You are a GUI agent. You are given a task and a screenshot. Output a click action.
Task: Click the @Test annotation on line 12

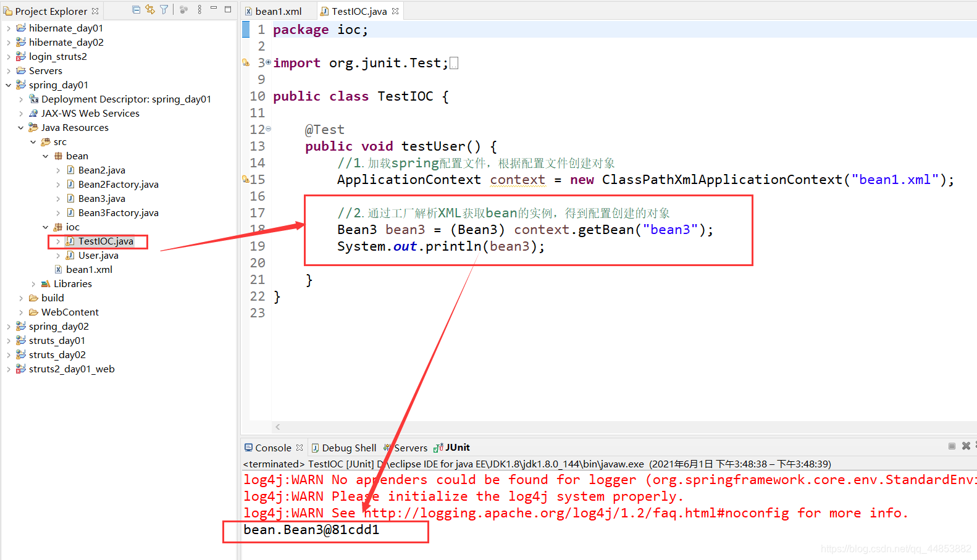(325, 130)
